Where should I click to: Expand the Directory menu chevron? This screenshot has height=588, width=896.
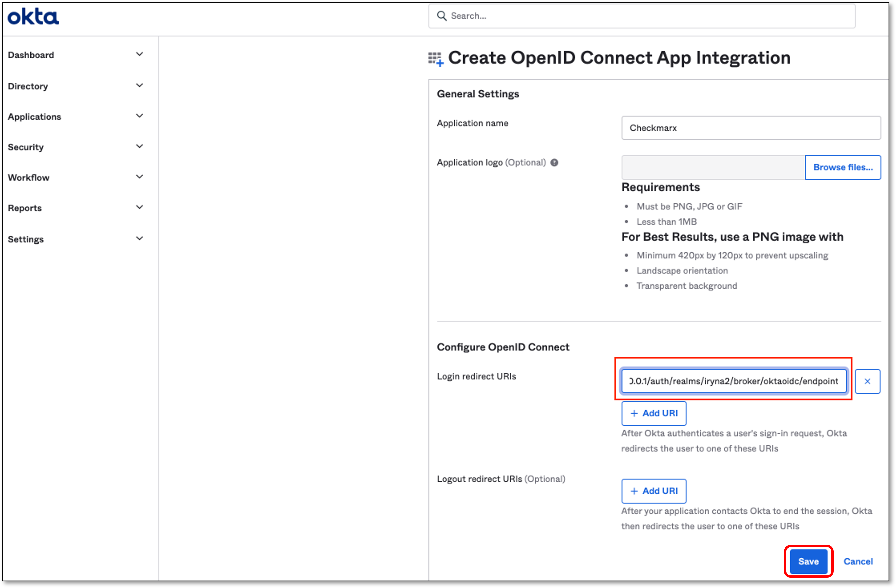coord(139,85)
